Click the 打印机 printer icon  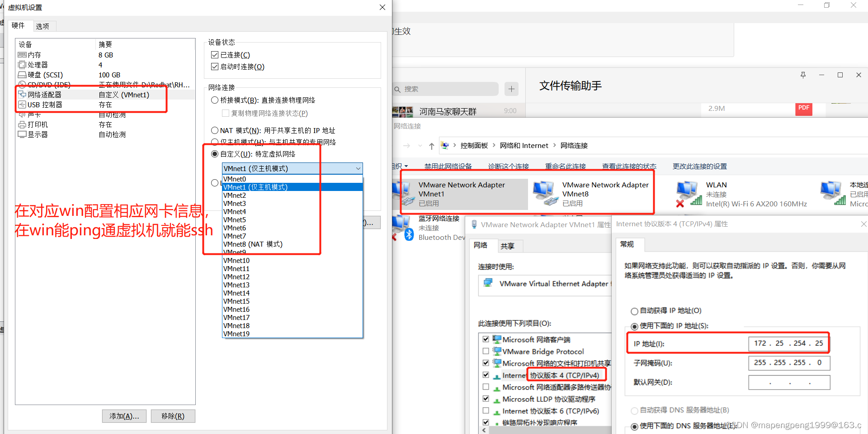pyautogui.click(x=22, y=124)
